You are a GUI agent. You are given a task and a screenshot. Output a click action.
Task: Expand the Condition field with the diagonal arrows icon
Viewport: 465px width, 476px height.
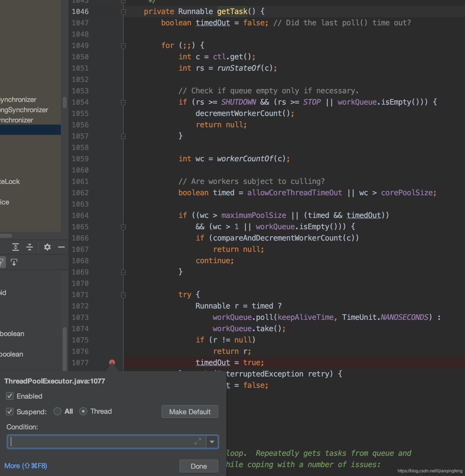[198, 441]
